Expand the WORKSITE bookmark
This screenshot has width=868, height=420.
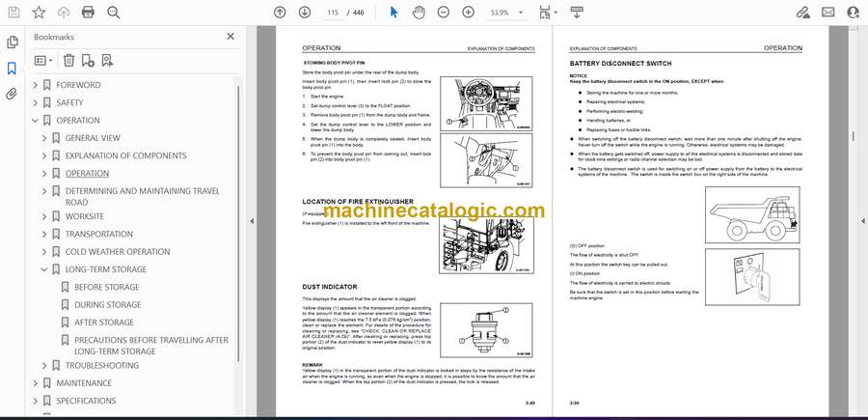(44, 216)
